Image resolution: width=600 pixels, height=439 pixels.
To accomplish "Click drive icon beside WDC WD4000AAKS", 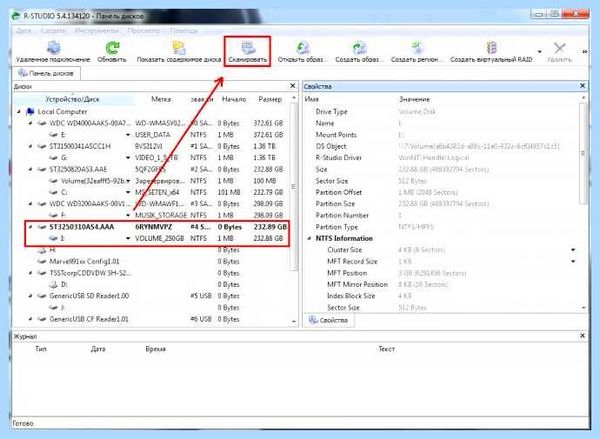I will coord(42,123).
